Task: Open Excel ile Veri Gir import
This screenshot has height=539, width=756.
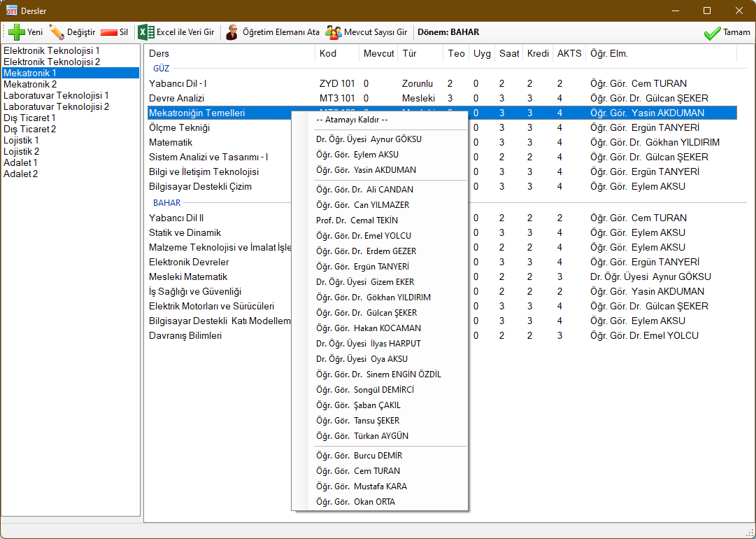Action: tap(146, 32)
